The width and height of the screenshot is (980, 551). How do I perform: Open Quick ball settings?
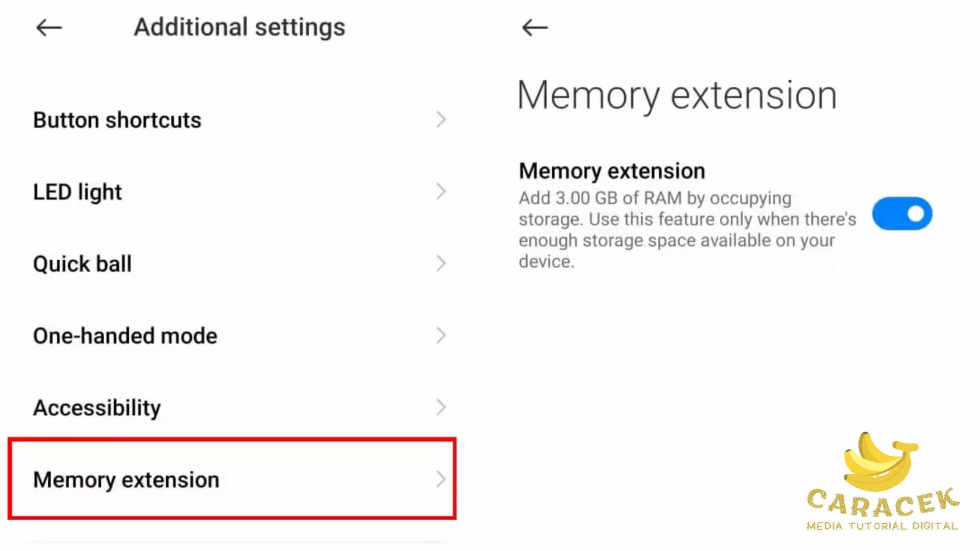[82, 264]
